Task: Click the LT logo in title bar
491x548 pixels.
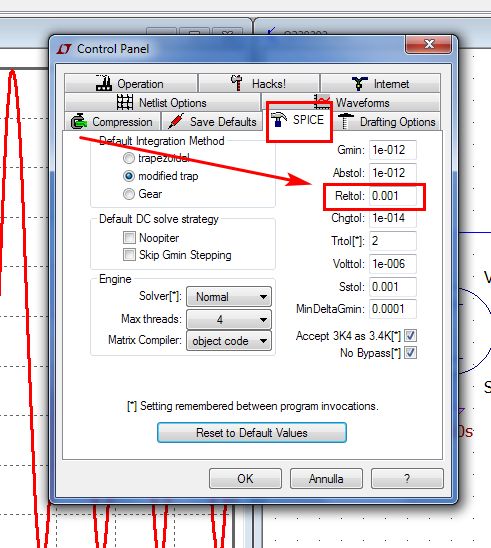Action: pos(64,49)
